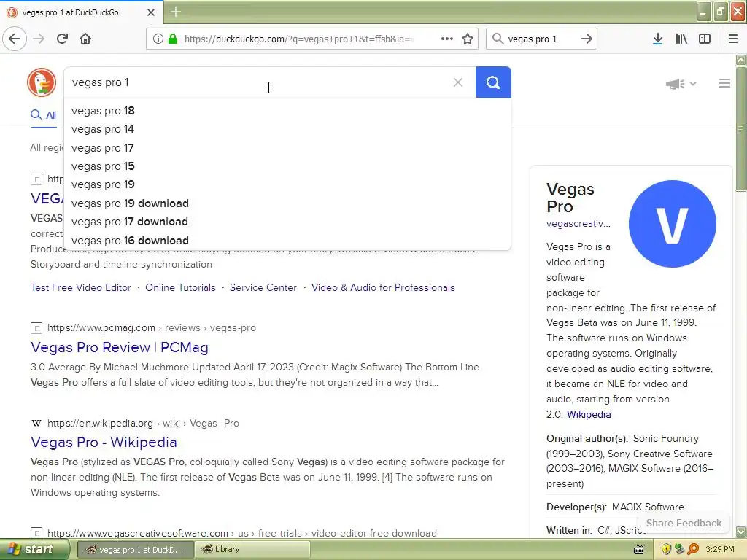Clear the DuckDuckGo search field
The height and width of the screenshot is (560, 747).
(x=458, y=82)
